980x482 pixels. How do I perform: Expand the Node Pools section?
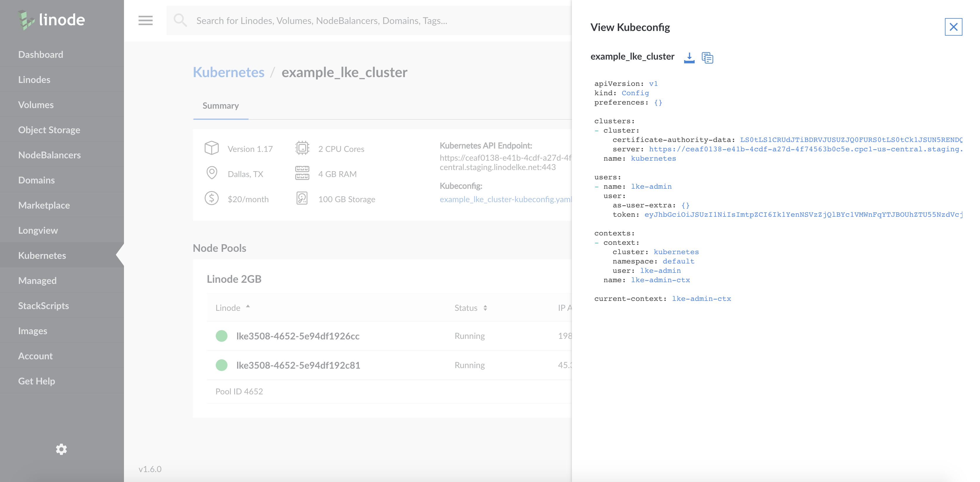[220, 248]
